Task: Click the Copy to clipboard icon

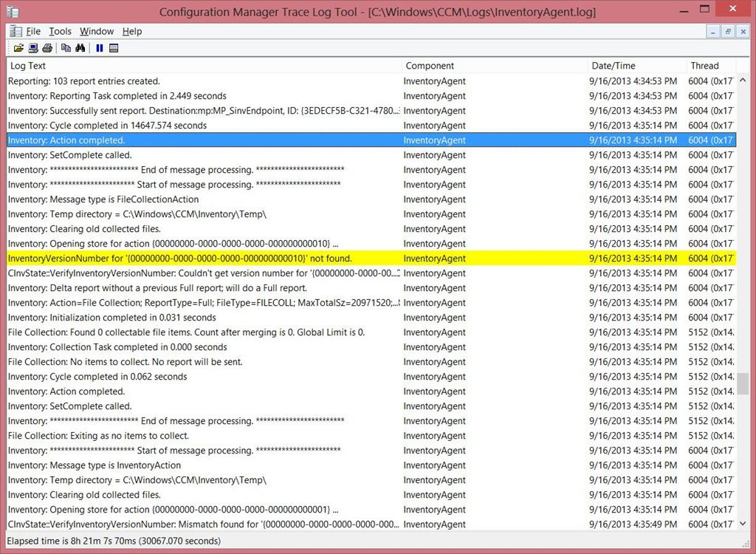Action: click(x=66, y=48)
